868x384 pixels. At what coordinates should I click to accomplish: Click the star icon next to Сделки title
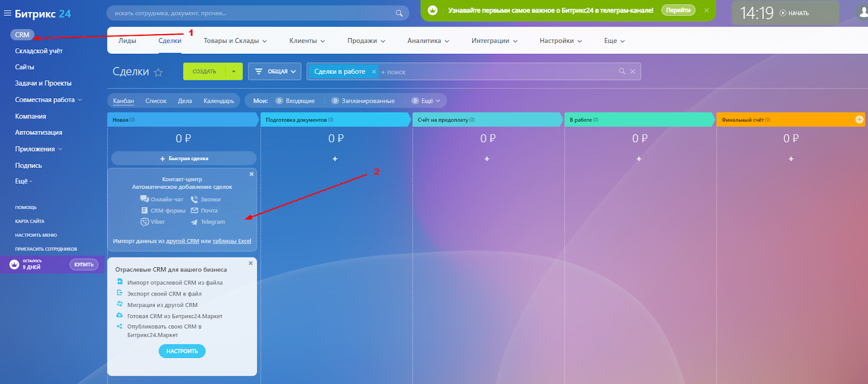point(158,72)
